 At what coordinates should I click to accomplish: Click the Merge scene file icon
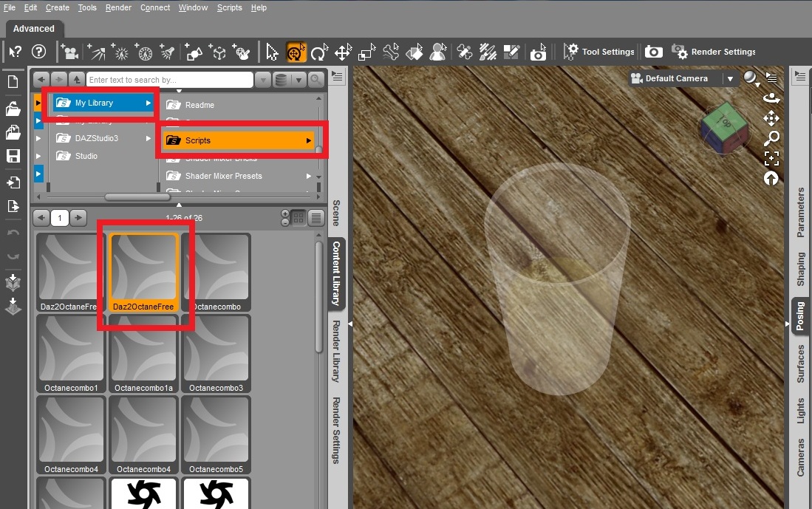coord(13,132)
